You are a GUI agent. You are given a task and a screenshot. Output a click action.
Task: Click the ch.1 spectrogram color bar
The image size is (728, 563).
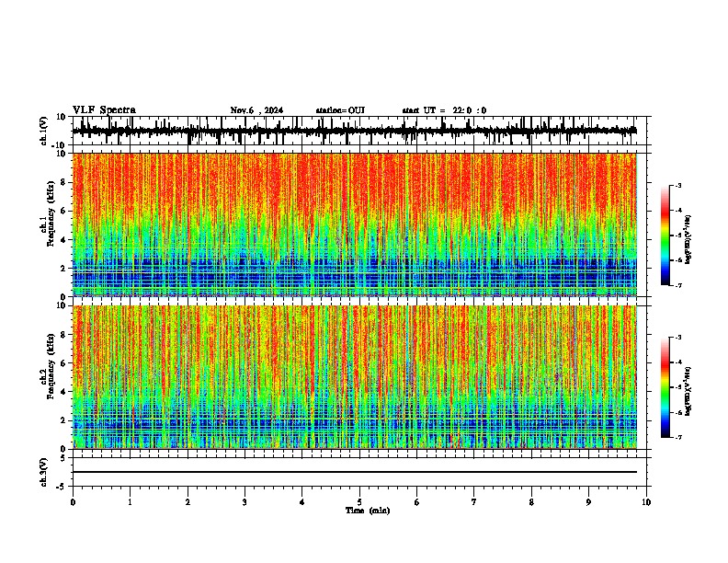coord(665,236)
